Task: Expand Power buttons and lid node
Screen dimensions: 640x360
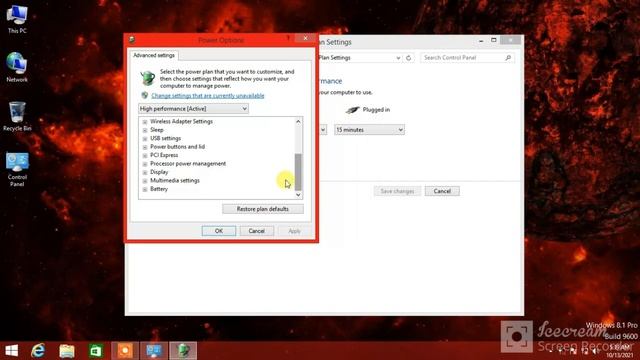Action: (x=145, y=147)
